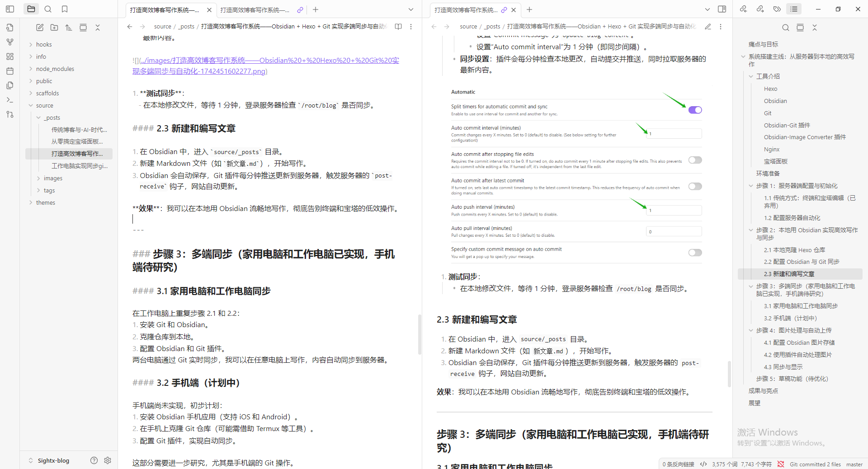This screenshot has height=469, width=868.
Task: Switch to the second editor tab
Action: point(255,9)
